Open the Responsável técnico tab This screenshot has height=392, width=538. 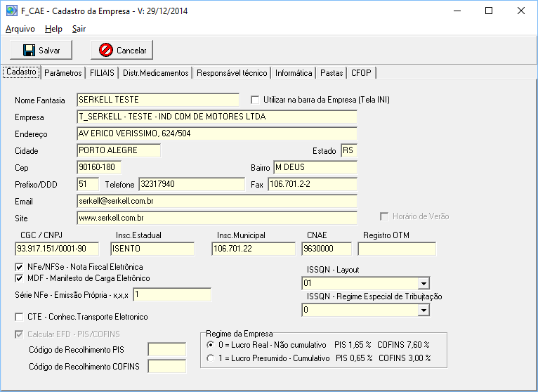[232, 73]
